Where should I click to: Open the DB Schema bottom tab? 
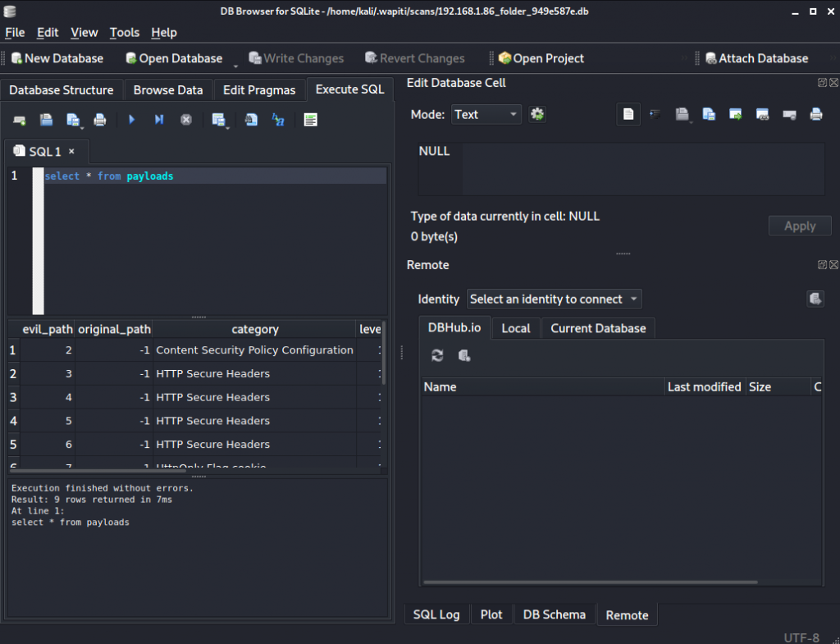click(x=554, y=614)
